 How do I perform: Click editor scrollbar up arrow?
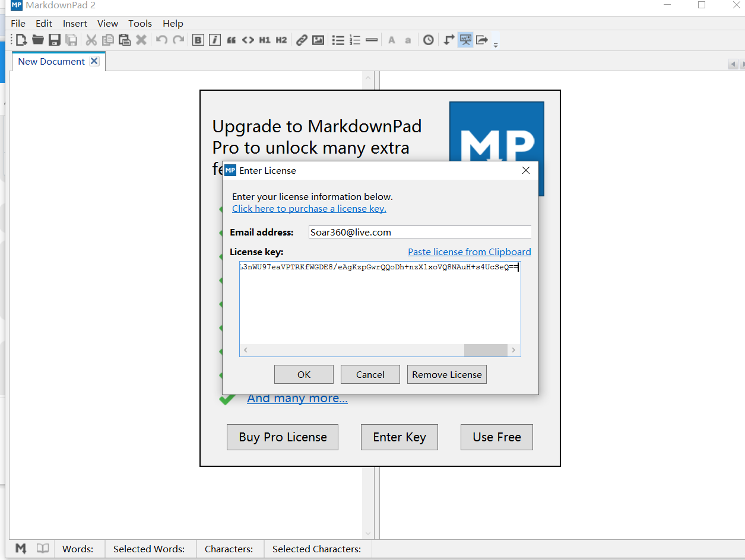click(x=368, y=78)
